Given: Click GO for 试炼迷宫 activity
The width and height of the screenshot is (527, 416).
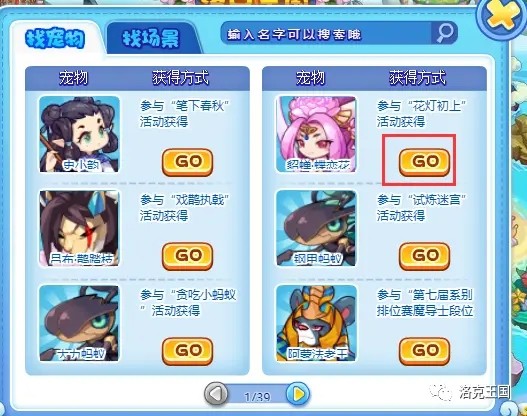Looking at the screenshot, I should click(424, 256).
